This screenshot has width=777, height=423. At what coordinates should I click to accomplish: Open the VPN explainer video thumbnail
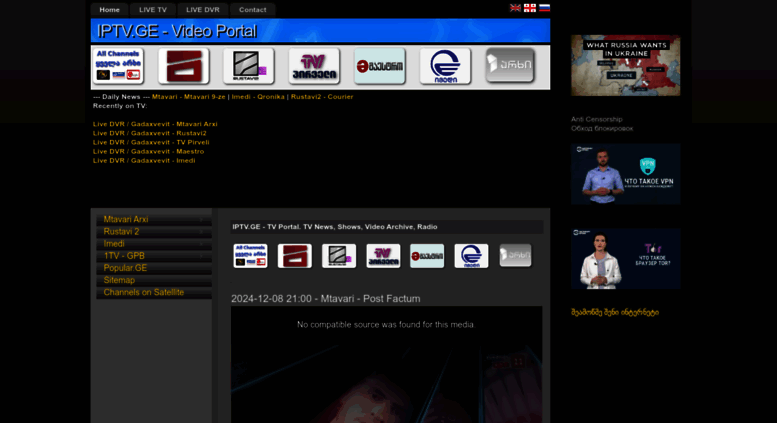[x=625, y=174]
